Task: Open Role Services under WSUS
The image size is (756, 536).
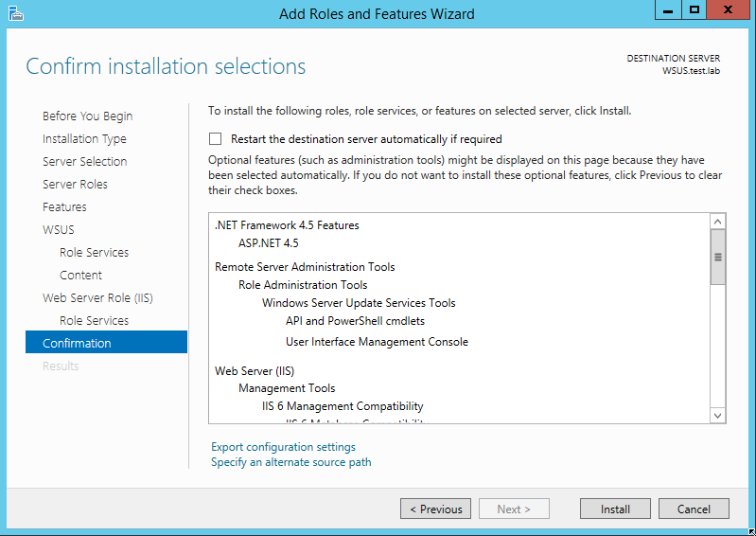Action: click(x=94, y=252)
